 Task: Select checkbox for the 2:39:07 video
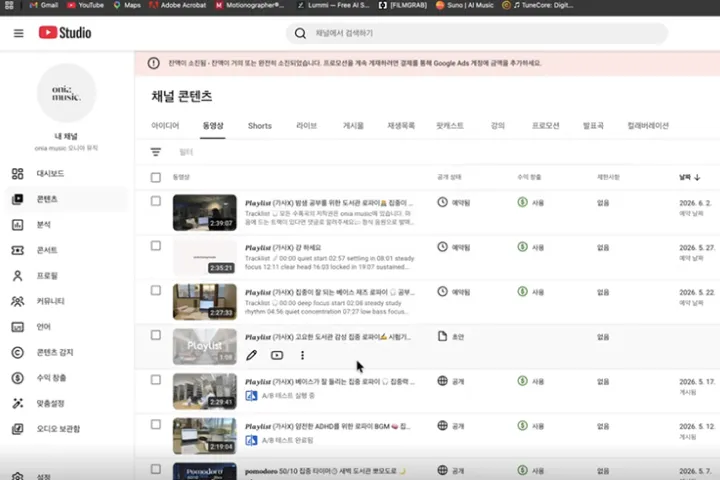156,201
